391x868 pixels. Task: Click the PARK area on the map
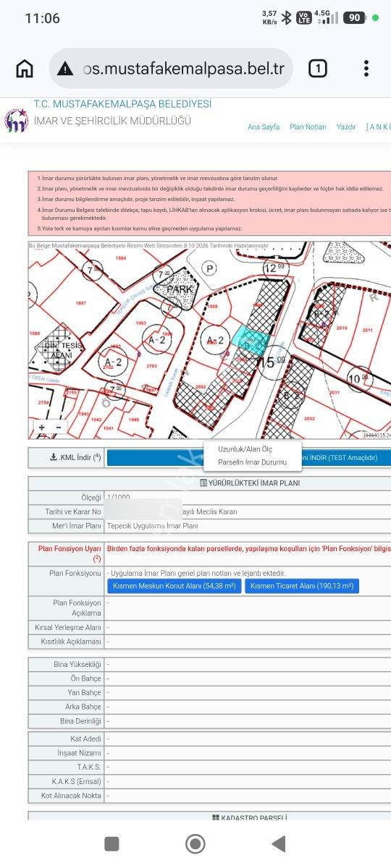[177, 289]
